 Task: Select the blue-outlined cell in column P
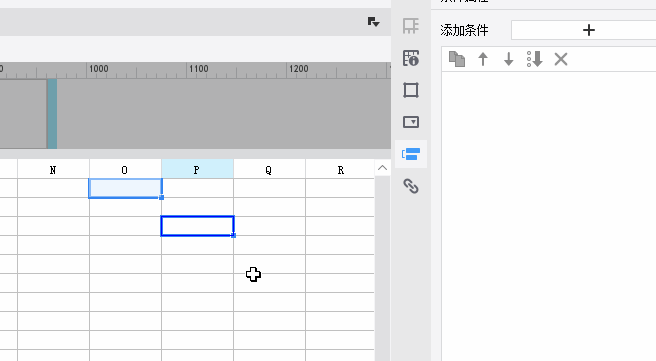(x=197, y=226)
